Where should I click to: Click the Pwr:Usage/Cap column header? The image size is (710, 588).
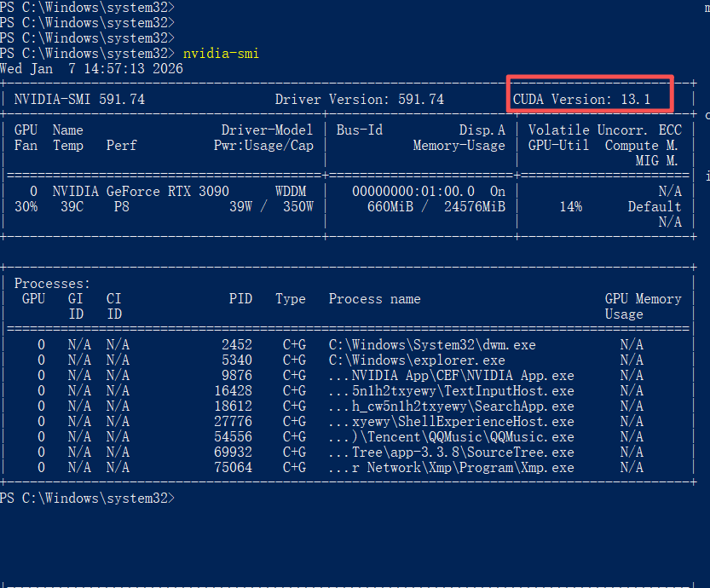[x=263, y=146]
